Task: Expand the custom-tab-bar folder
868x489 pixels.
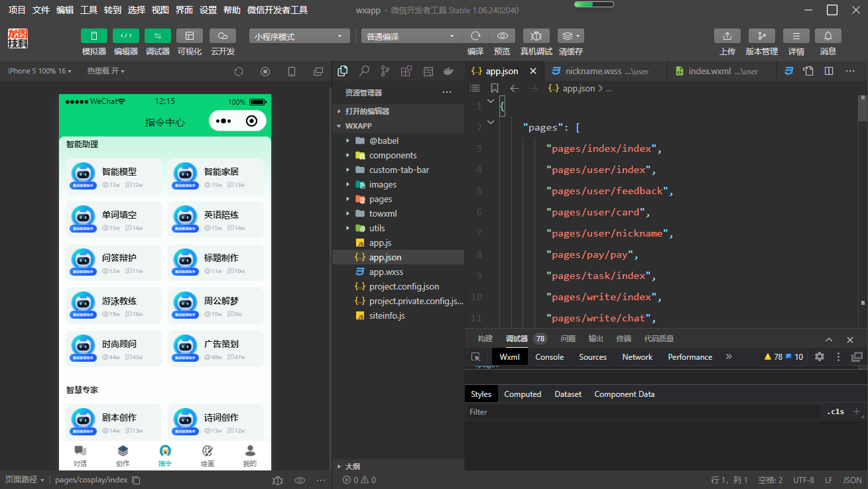Action: [398, 170]
